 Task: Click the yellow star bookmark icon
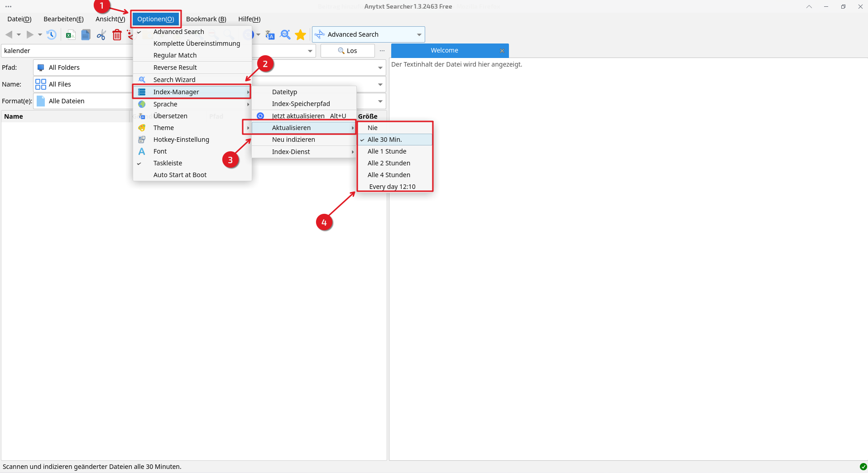300,34
